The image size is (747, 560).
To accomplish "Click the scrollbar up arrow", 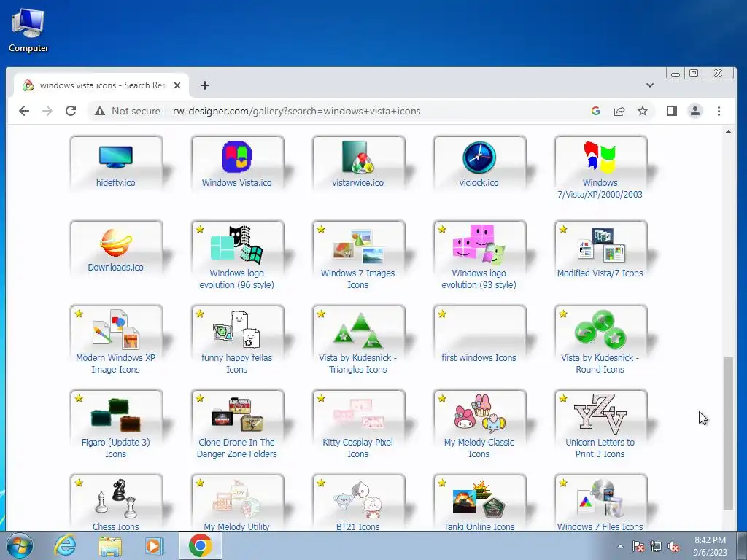I will [728, 131].
